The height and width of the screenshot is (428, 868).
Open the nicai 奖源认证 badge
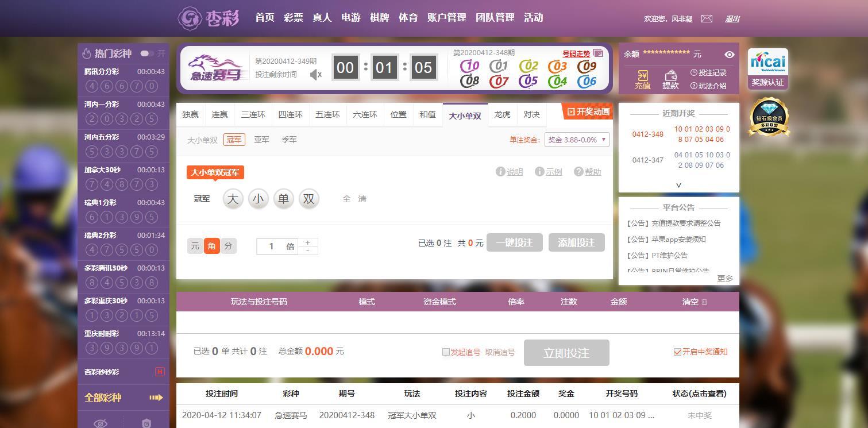click(x=768, y=68)
